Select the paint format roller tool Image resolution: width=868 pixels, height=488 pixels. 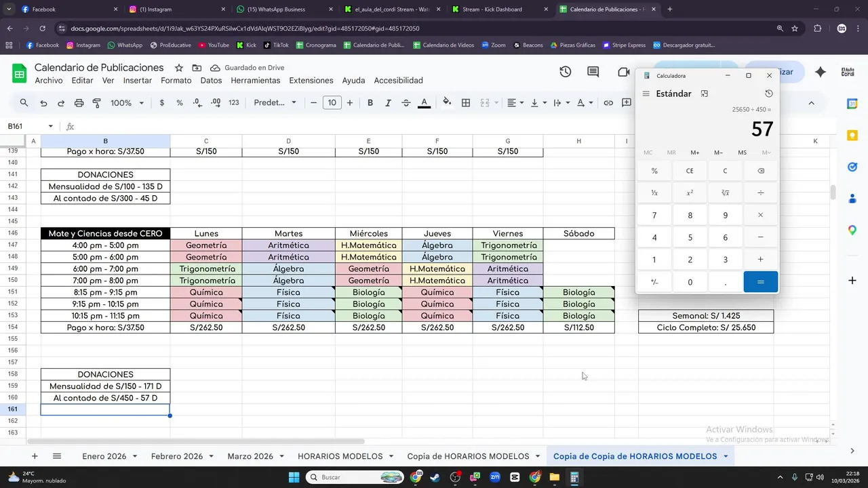click(x=96, y=103)
